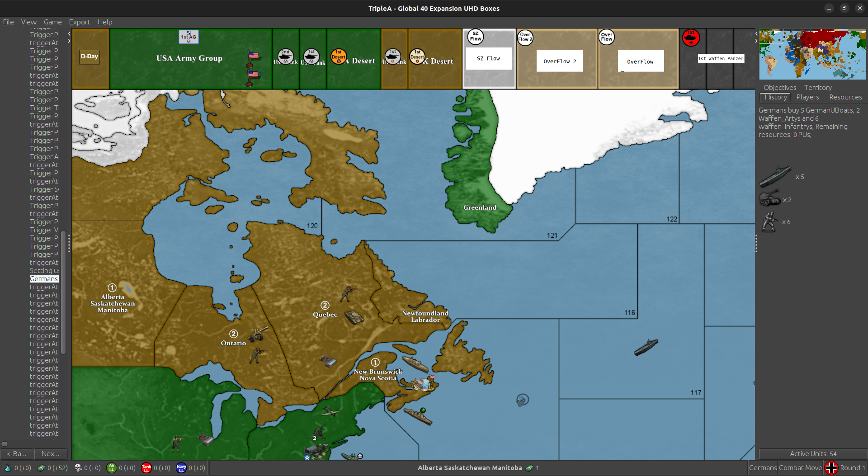The height and width of the screenshot is (476, 868).
Task: Click the German U-boat icon marked x5
Action: pos(775,177)
